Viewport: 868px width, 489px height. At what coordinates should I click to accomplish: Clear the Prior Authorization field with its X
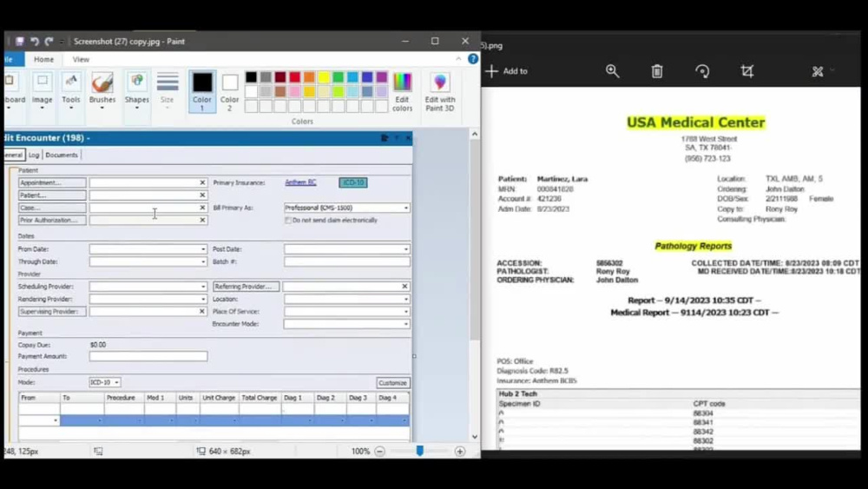pyautogui.click(x=202, y=220)
